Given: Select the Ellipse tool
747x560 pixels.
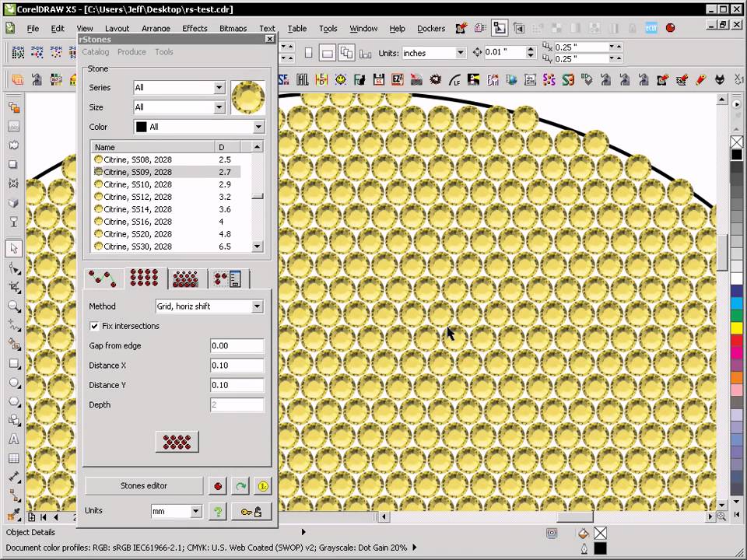Looking at the screenshot, I should (14, 383).
